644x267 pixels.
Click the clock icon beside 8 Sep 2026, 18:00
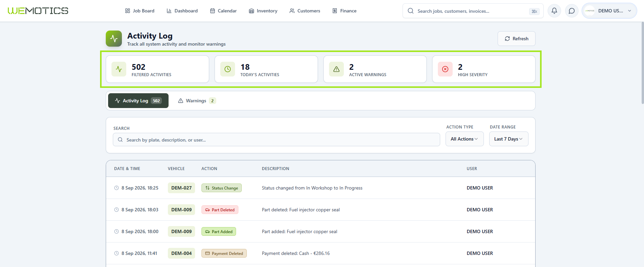click(117, 231)
